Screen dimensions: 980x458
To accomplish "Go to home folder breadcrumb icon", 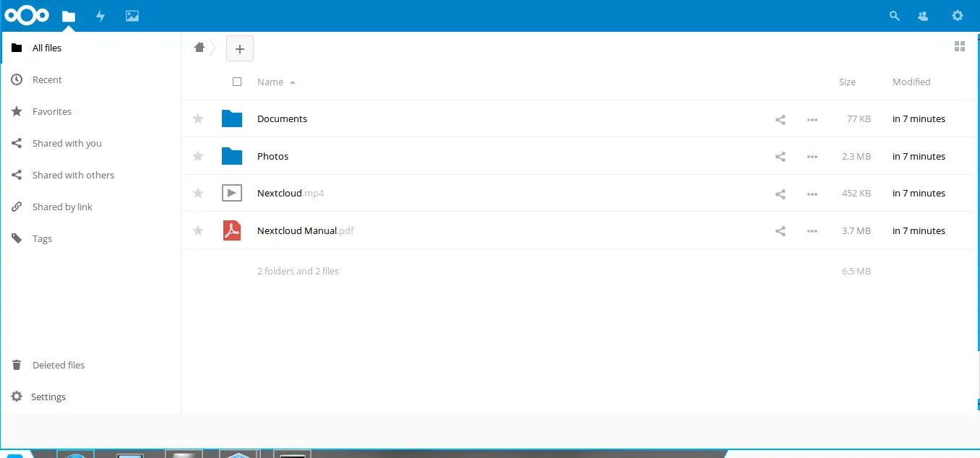I will (x=199, y=48).
